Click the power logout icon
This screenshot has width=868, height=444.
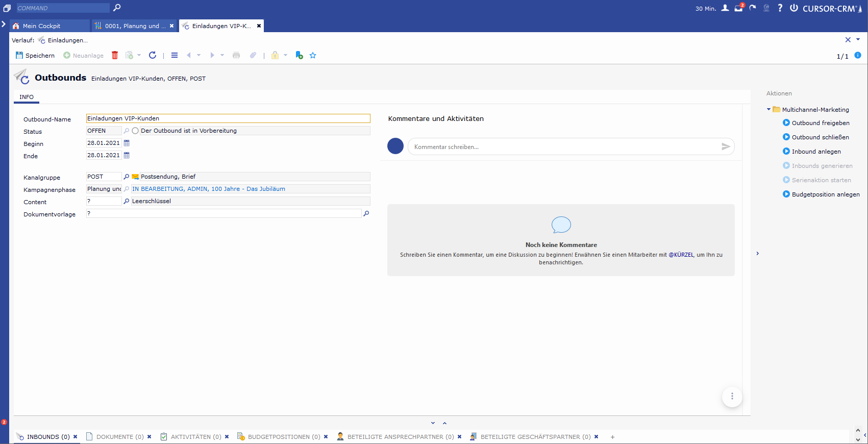(794, 8)
